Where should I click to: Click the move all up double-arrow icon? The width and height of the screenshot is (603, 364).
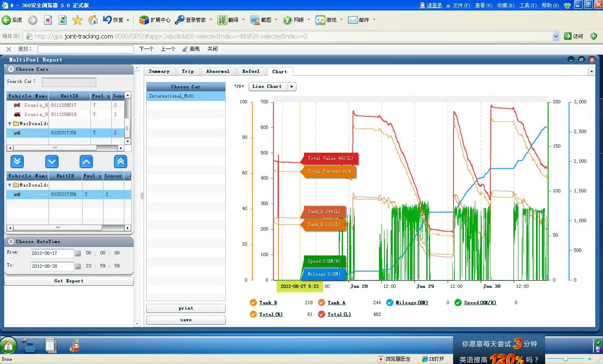pos(121,161)
